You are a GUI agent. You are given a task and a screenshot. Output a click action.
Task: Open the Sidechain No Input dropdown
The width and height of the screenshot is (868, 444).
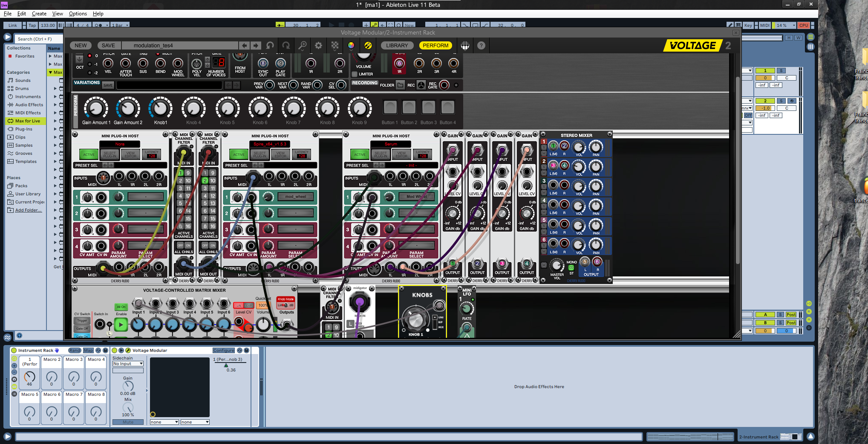128,364
